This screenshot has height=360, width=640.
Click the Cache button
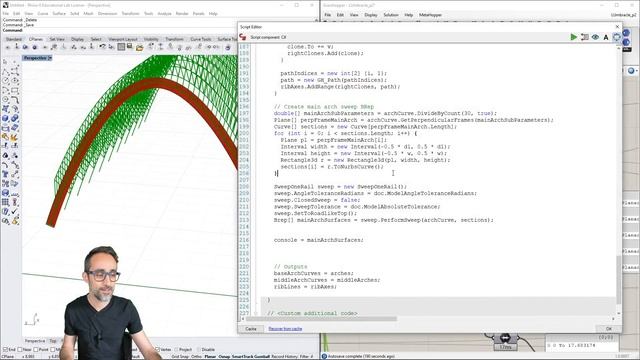251,329
